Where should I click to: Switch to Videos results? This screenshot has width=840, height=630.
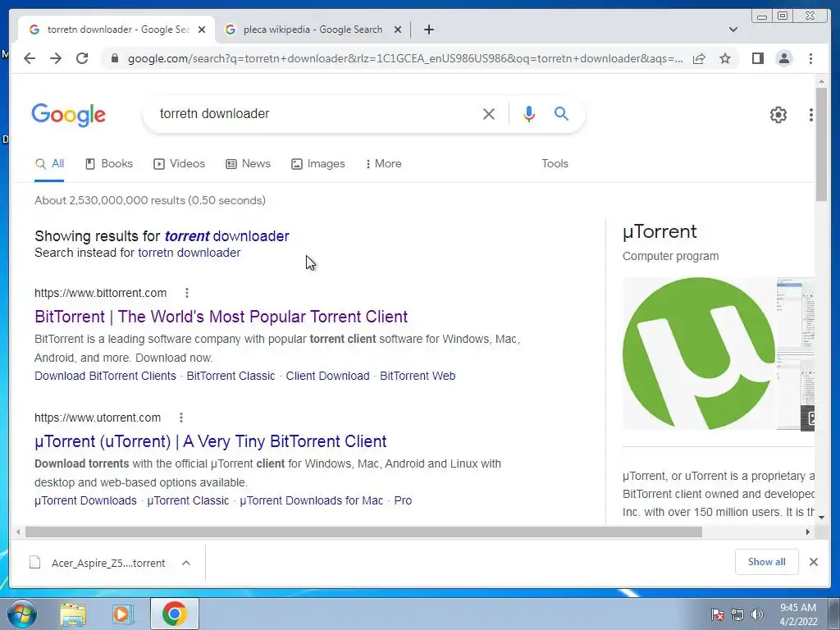click(x=180, y=164)
